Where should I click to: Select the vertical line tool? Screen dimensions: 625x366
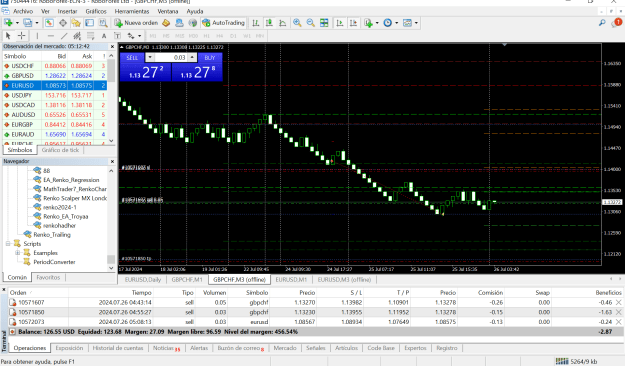click(37, 36)
